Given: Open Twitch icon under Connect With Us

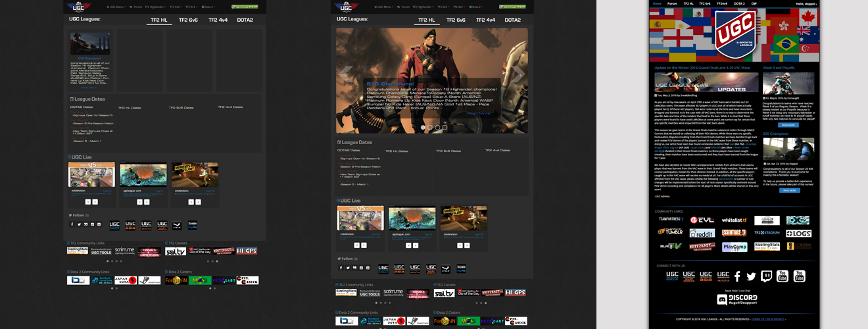Looking at the screenshot, I should (766, 276).
